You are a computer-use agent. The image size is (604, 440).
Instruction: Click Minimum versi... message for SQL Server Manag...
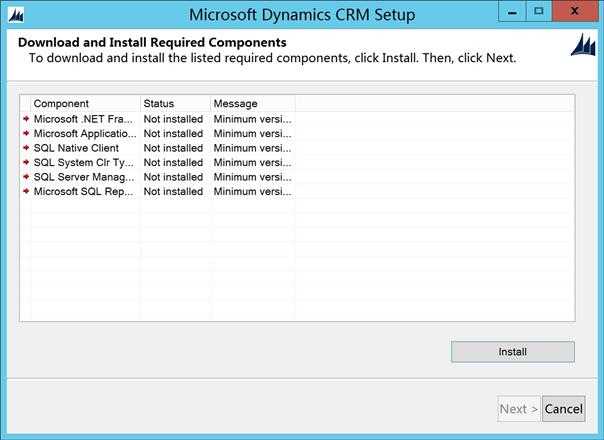(x=252, y=177)
